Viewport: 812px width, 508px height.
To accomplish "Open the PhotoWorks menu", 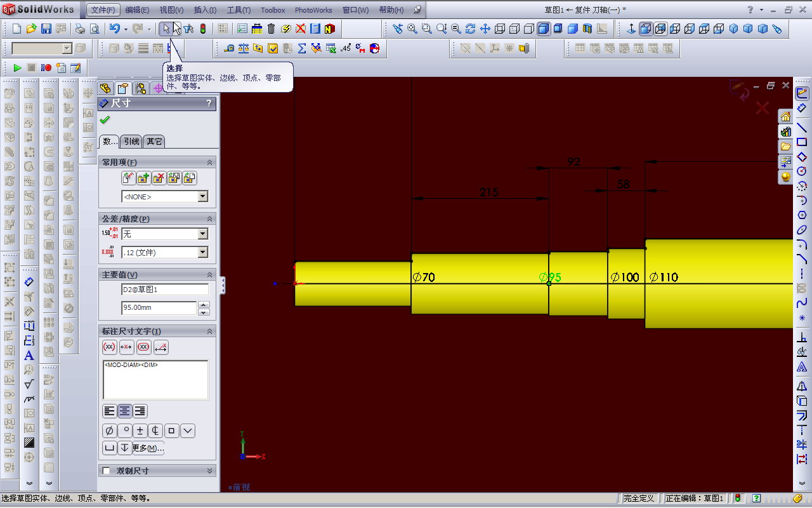I will click(x=313, y=10).
